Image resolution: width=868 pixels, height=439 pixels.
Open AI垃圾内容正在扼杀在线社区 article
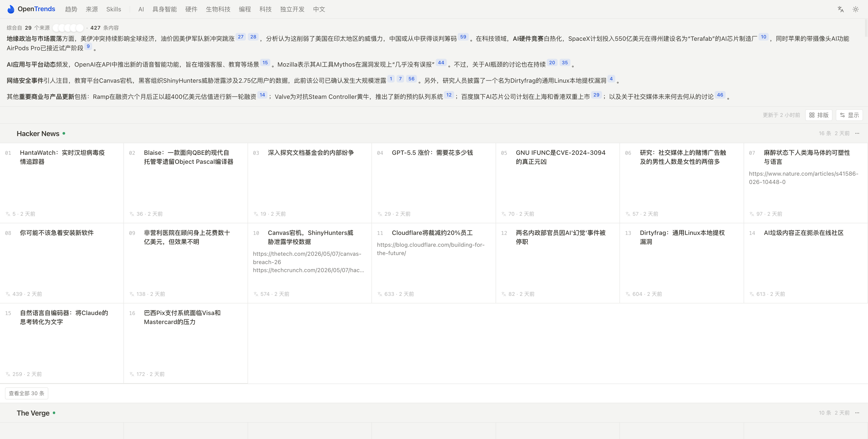(x=804, y=233)
